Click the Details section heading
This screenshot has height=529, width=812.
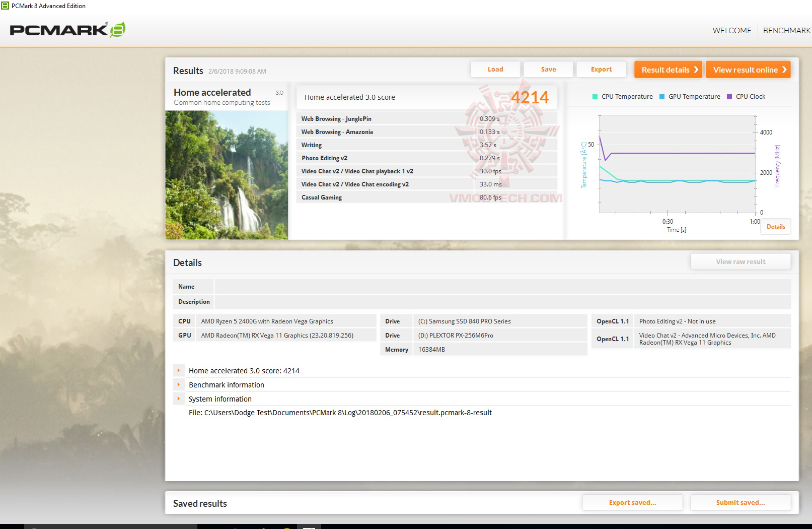(187, 262)
